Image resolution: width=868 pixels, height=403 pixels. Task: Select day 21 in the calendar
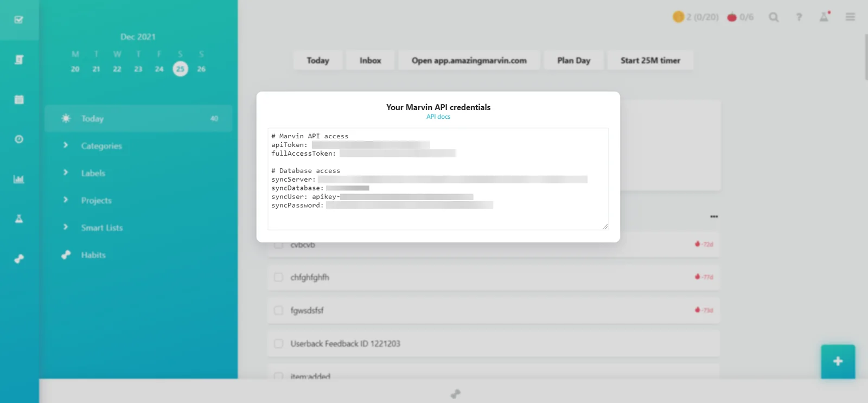click(96, 69)
